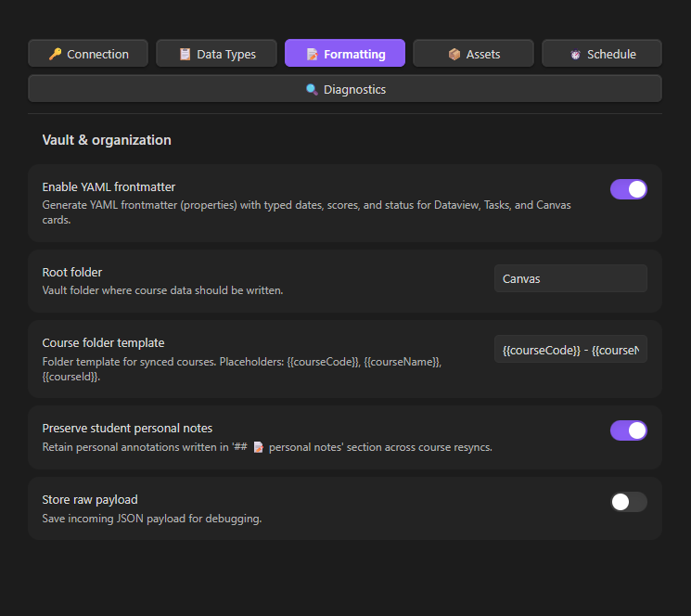Go to the Schedule tab
Image resolution: width=691 pixels, height=616 pixels.
[602, 54]
